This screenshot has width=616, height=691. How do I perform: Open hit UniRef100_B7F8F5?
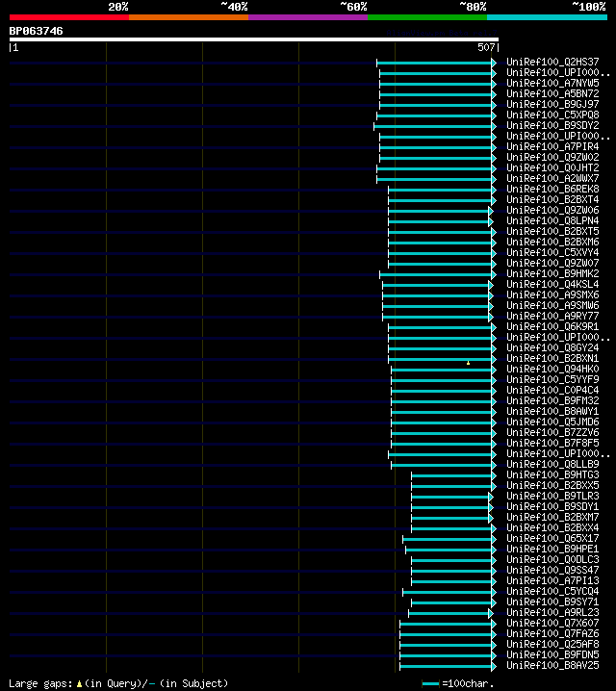click(x=552, y=443)
